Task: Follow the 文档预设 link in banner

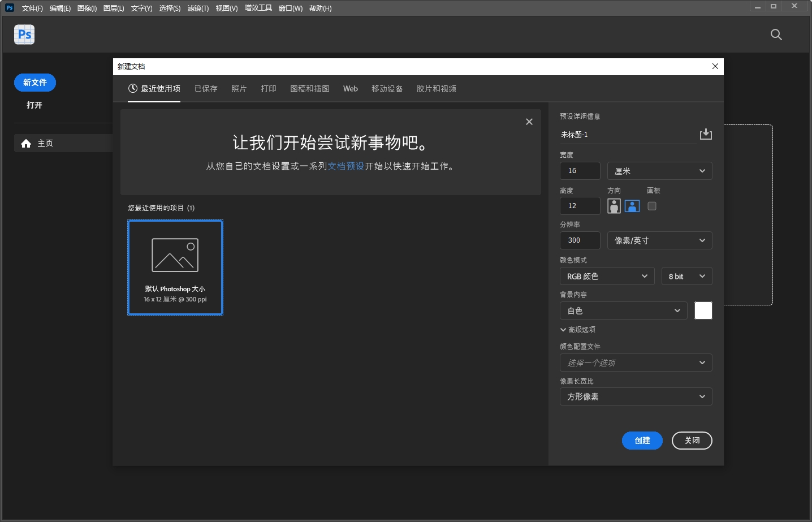Action: point(345,166)
